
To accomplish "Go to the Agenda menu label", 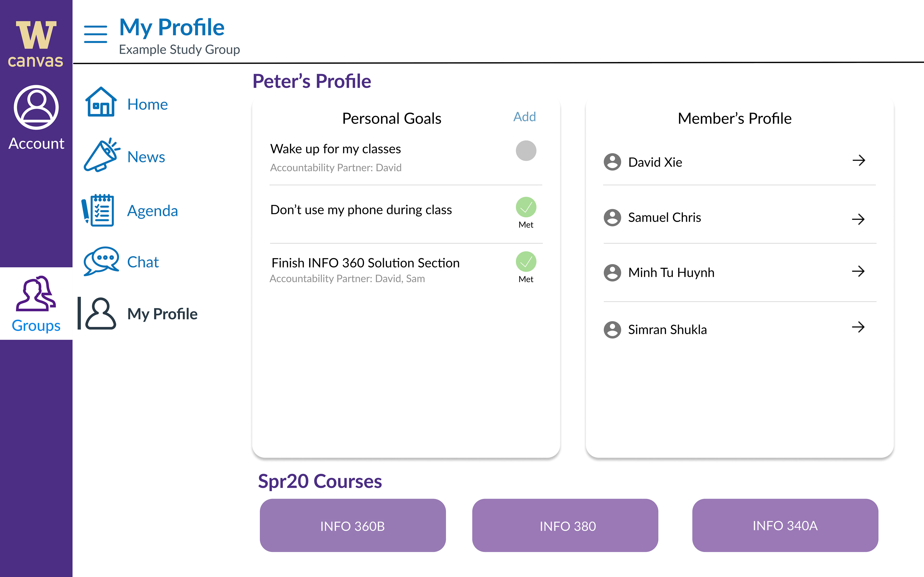I will [x=152, y=211].
